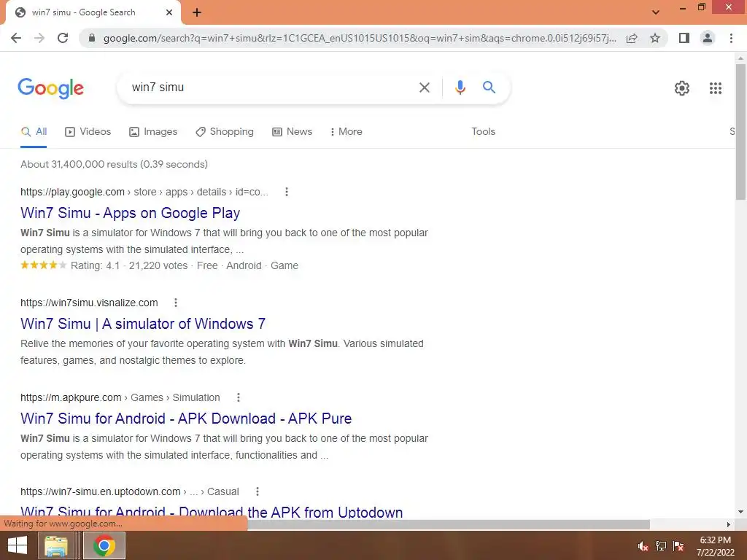View site security lock info
The width and height of the screenshot is (747, 560).
pyautogui.click(x=92, y=38)
